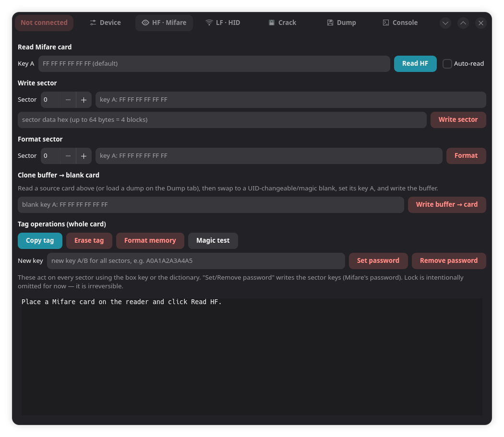Click the Write sector button

pyautogui.click(x=458, y=120)
